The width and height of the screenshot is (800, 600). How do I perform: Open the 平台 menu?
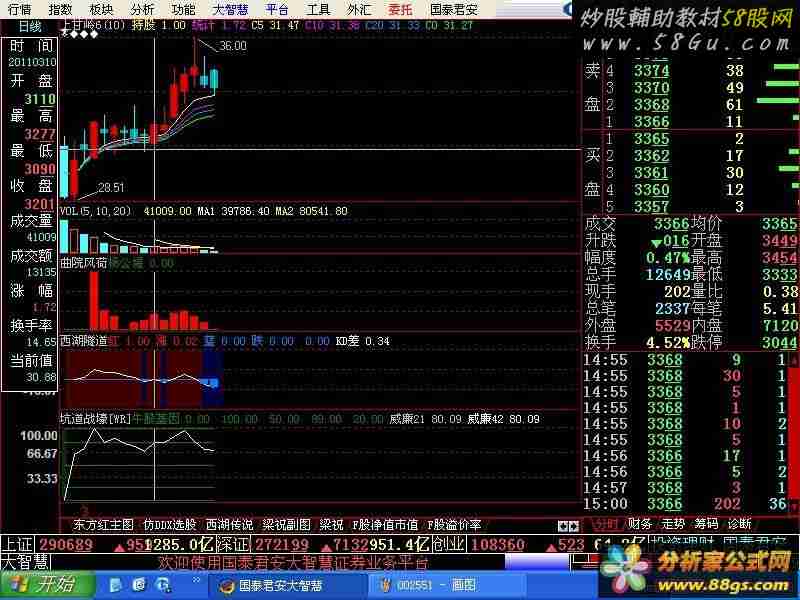(277, 9)
